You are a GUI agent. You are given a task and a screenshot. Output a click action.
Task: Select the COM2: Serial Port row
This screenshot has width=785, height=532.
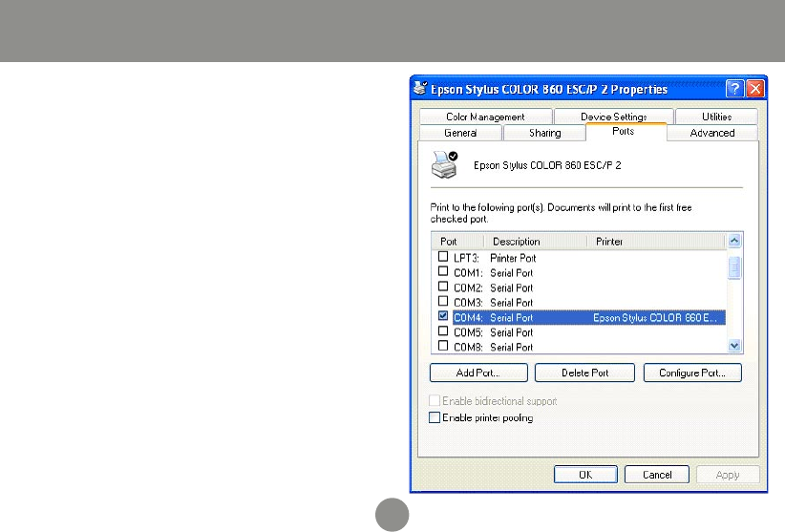pyautogui.click(x=579, y=287)
